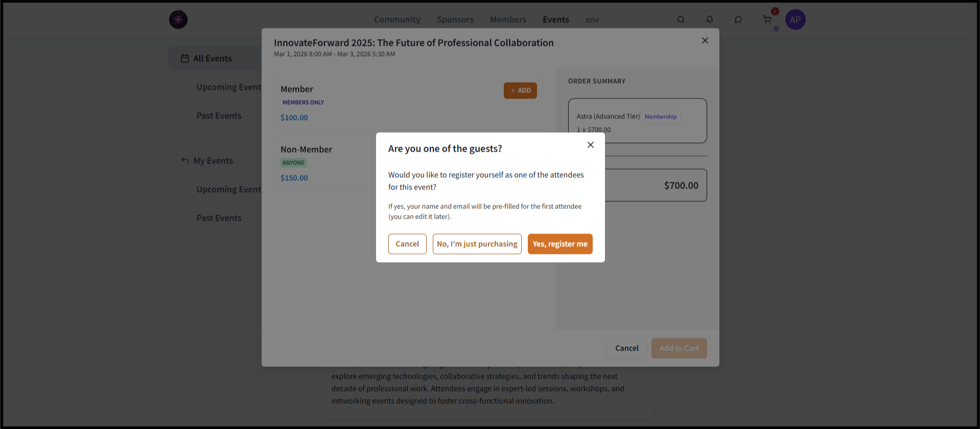Close the InnovateForward event ticket modal
The width and height of the screenshot is (980, 429).
tap(705, 40)
